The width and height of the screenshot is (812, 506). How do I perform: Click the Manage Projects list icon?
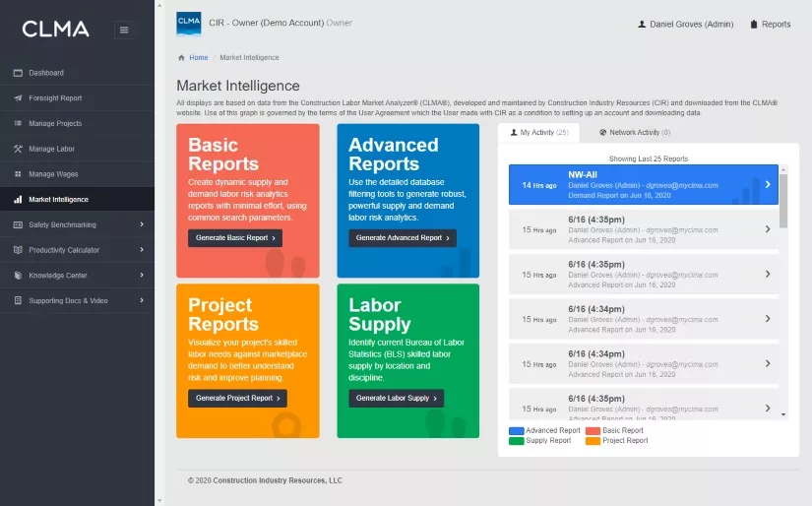tap(18, 123)
